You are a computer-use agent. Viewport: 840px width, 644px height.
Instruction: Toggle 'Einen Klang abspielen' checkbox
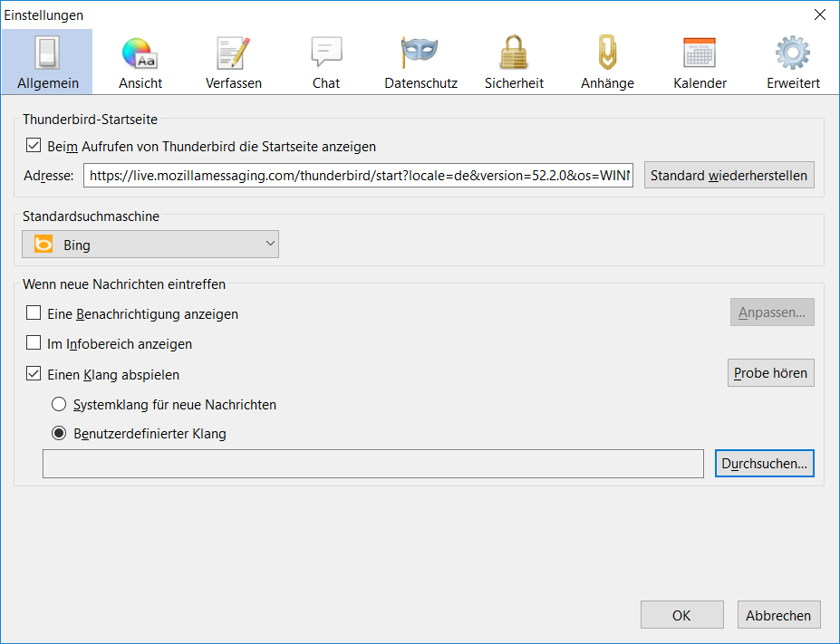[x=34, y=374]
